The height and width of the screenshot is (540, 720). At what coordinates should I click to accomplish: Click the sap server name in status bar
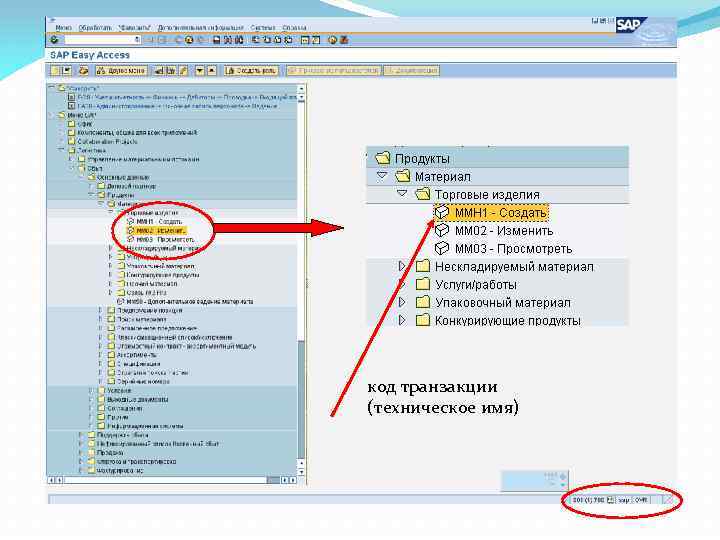click(623, 500)
